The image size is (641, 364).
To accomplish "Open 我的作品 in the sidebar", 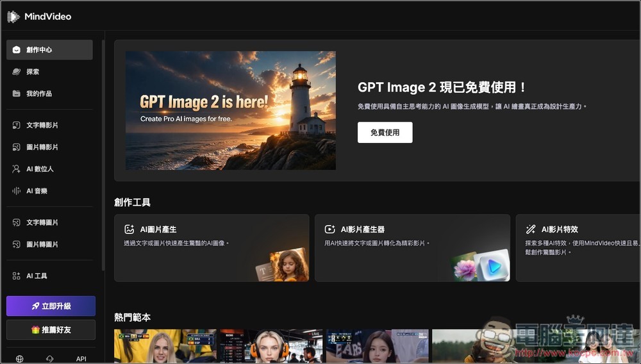I will pos(49,94).
